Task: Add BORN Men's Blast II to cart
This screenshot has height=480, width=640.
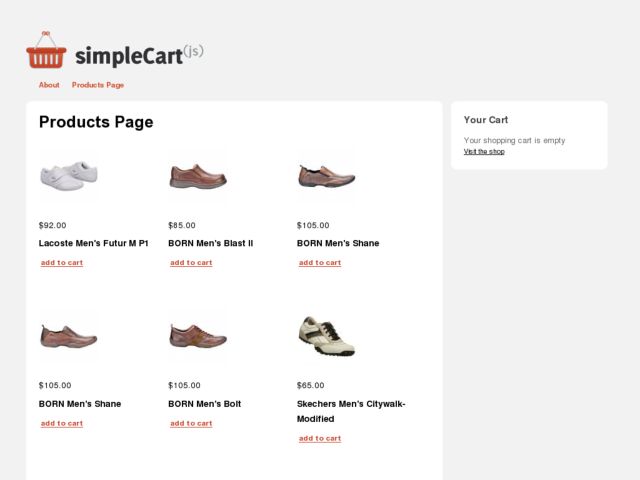Action: [191, 263]
